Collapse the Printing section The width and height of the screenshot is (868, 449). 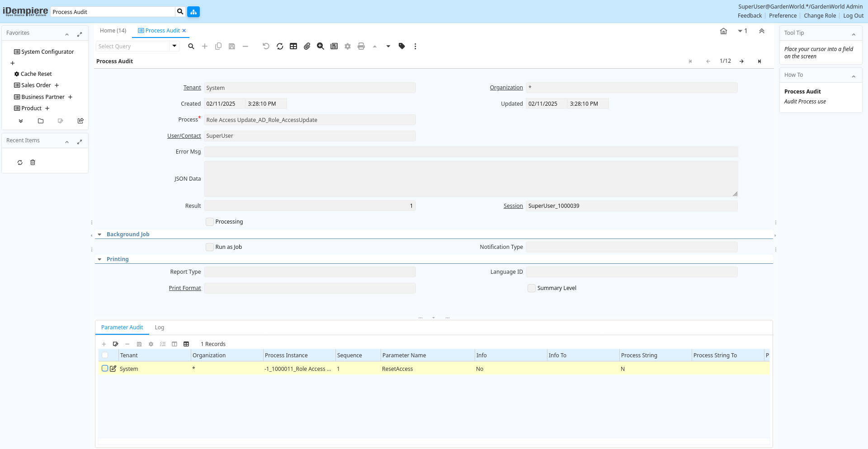tap(100, 259)
